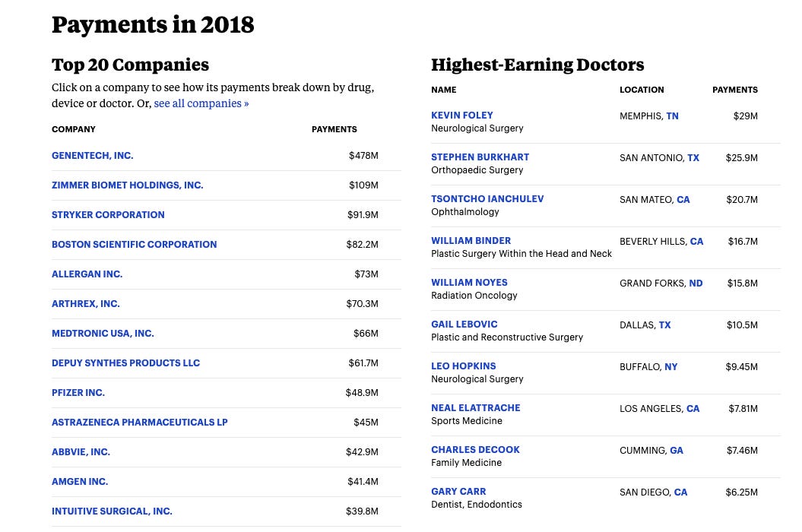Click William Noyes doctor link
Viewport: 802px width, 532px height.
pyautogui.click(x=470, y=283)
